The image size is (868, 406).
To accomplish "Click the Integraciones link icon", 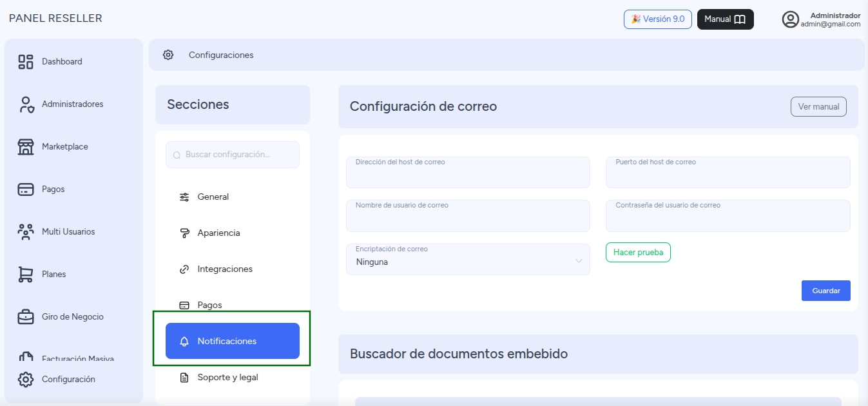I will [184, 269].
